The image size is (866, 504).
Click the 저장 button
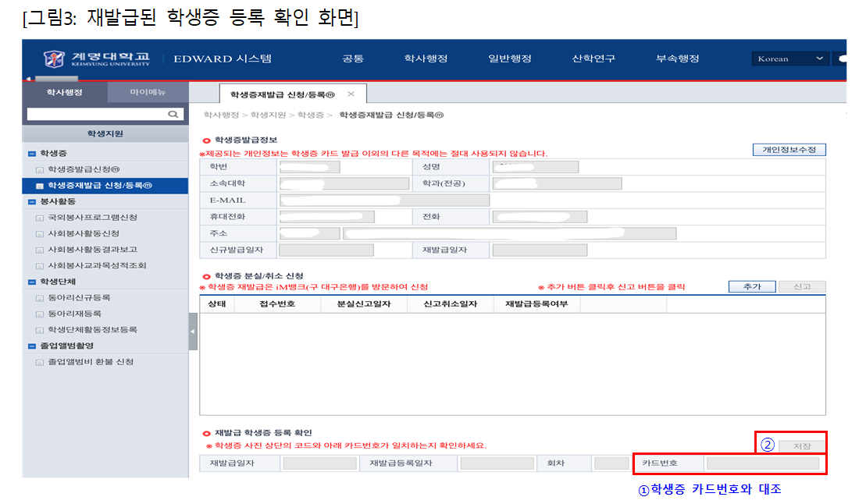[801, 445]
